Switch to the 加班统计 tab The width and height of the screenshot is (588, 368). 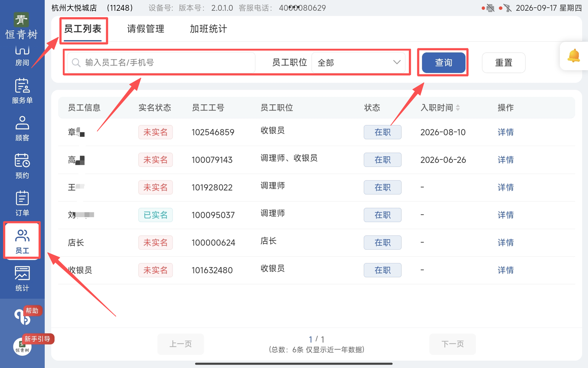click(x=208, y=29)
